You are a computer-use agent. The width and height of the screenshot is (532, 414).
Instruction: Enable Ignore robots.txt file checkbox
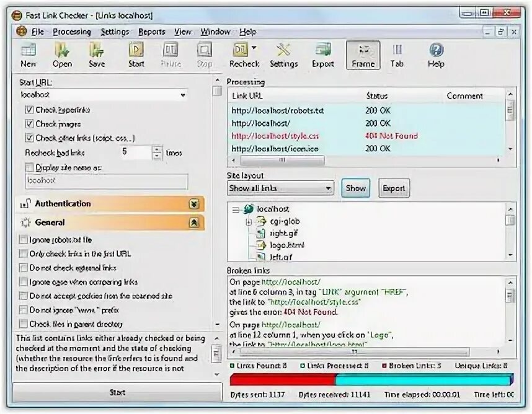23,240
